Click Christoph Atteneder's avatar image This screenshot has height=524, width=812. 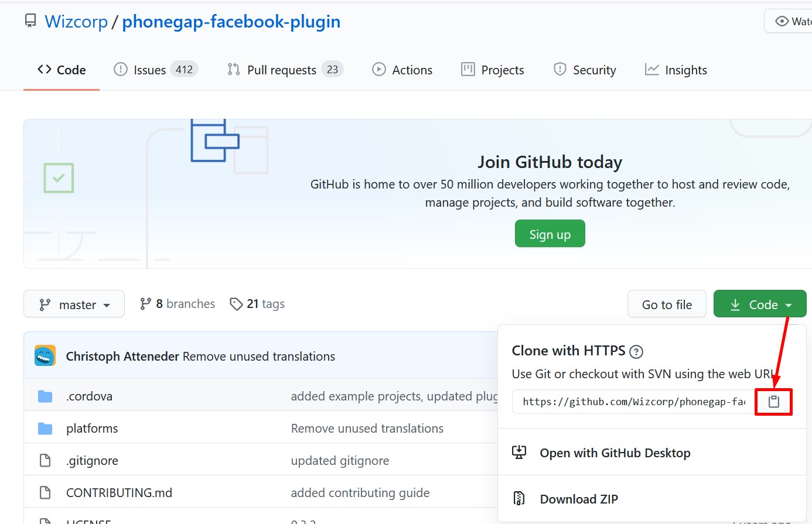click(45, 355)
